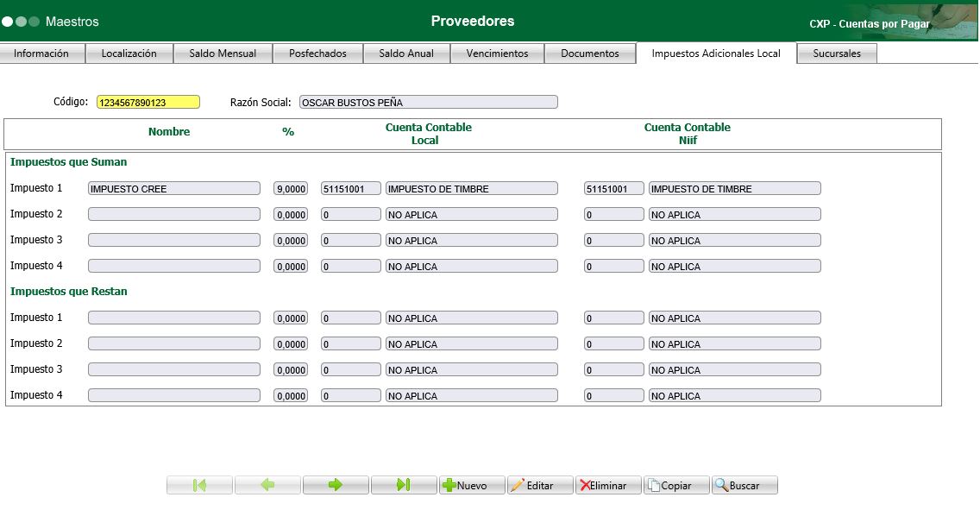Click the Editar button
Viewport: 980px width, 510px height.
pos(540,485)
